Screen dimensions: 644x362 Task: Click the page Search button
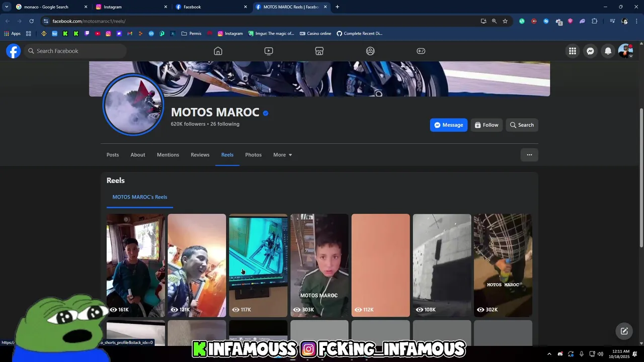coord(522,125)
